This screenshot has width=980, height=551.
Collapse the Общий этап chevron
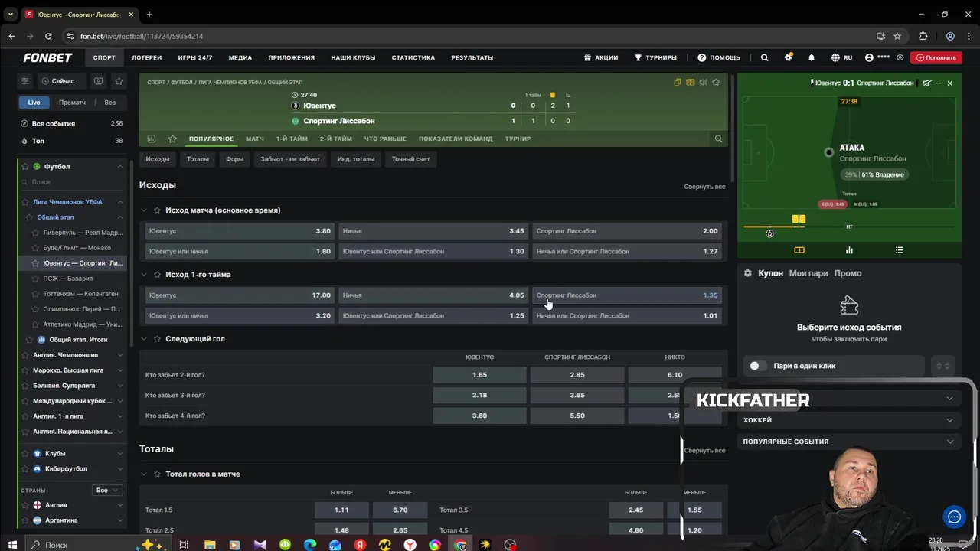point(120,217)
